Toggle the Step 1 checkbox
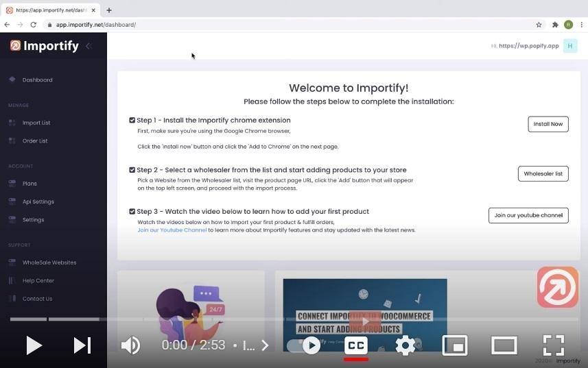Viewport: 588px width, 368px height. coord(132,120)
